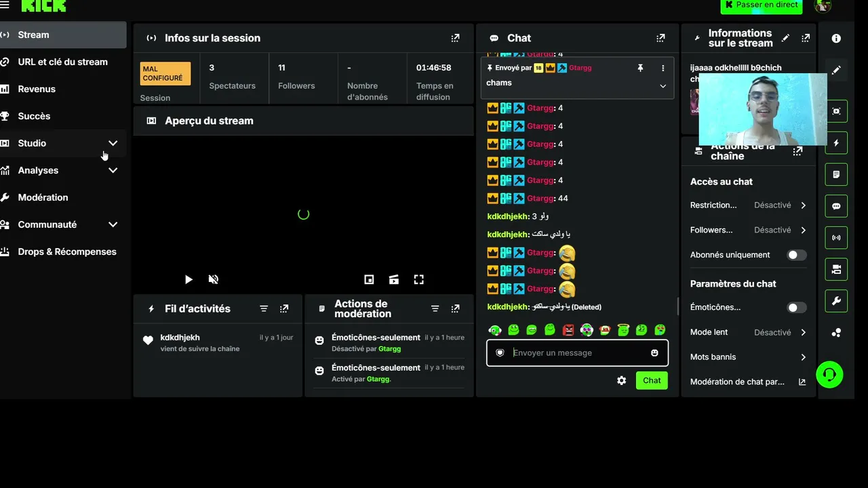Pop out the Actions de modération panel
Screen dimensions: 868x488
[x=455, y=308]
